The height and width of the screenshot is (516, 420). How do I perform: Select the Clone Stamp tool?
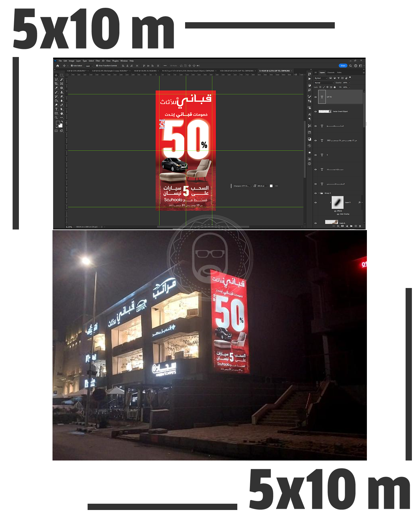(61, 92)
